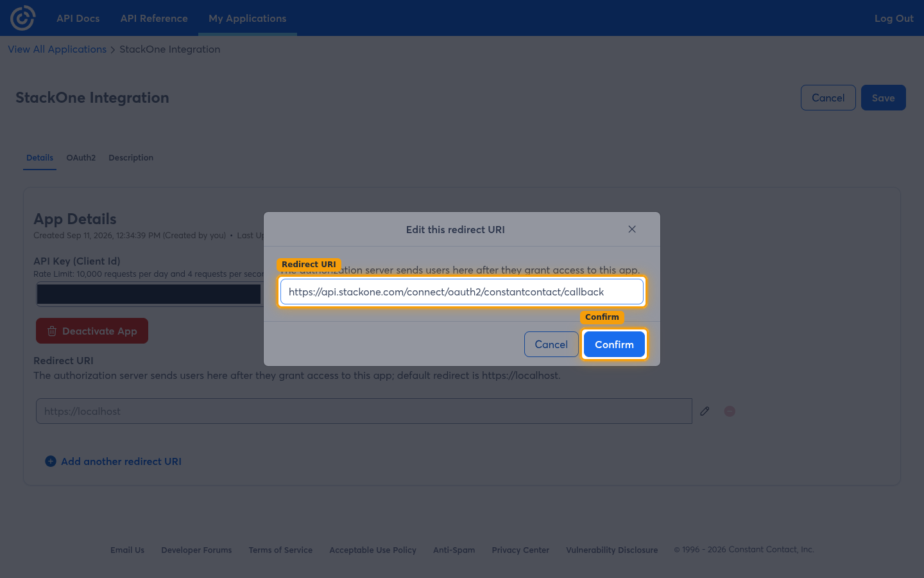Viewport: 924px width, 578px height.
Task: Close the Edit redirect URI dialog
Action: [x=632, y=229]
